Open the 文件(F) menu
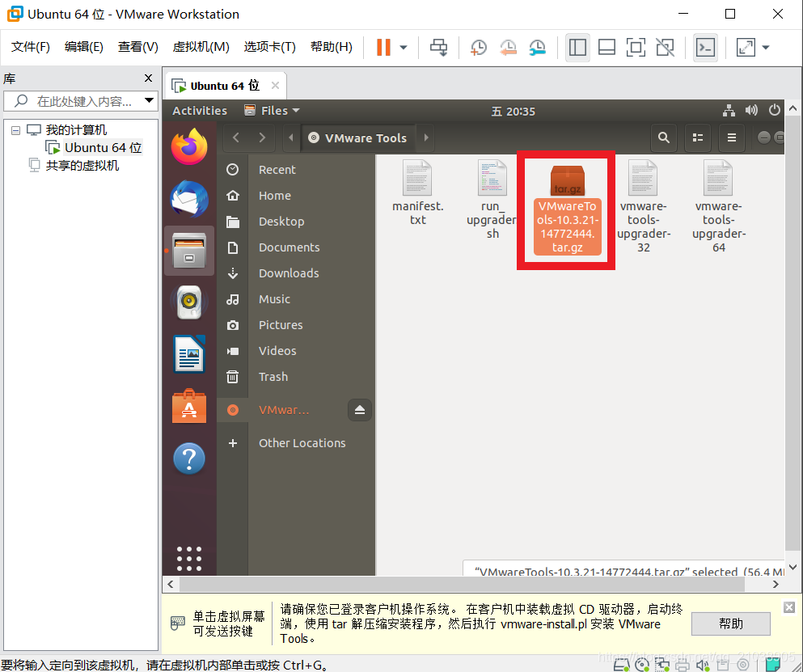 (x=30, y=47)
